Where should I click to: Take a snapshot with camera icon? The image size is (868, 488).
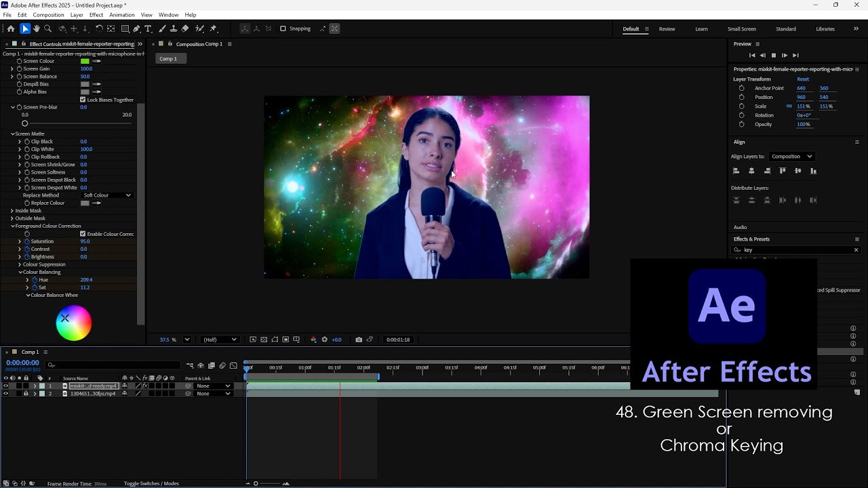click(359, 340)
